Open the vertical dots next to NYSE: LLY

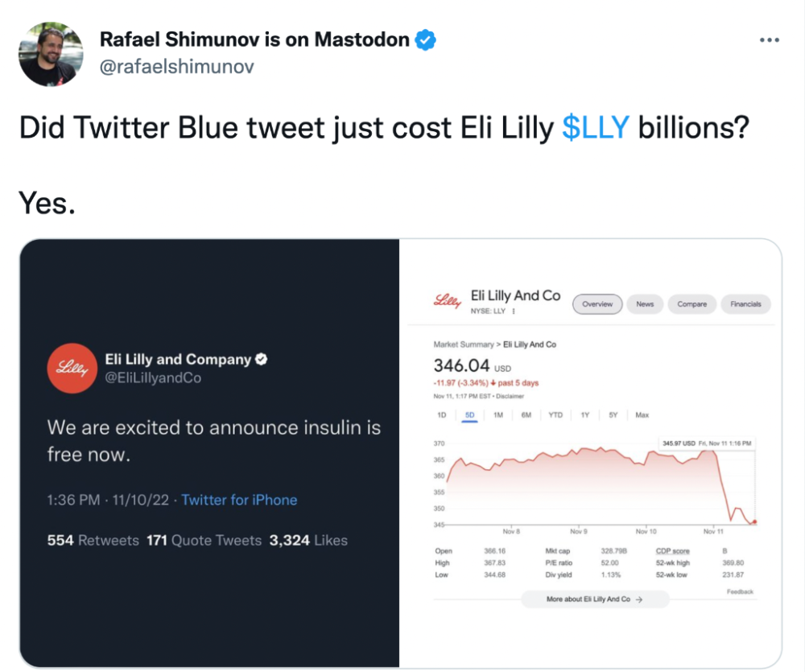pyautogui.click(x=514, y=311)
